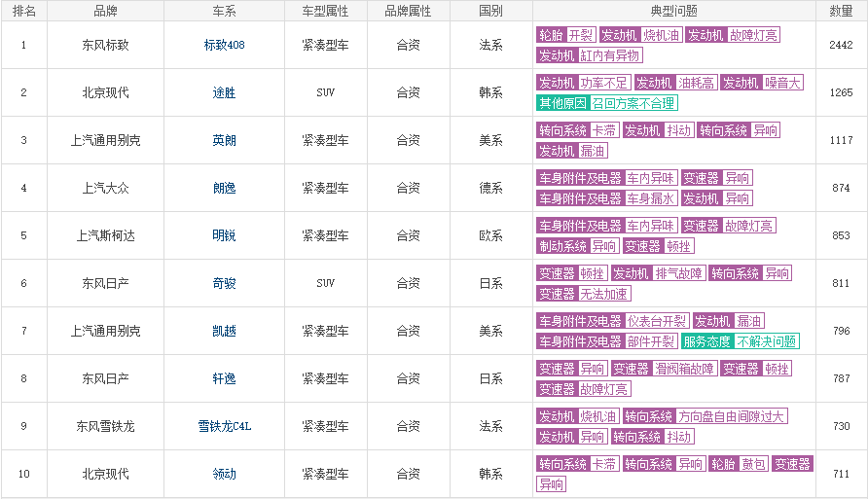Open the 明锐 car series link
This screenshot has width=868, height=499.
pyautogui.click(x=224, y=235)
